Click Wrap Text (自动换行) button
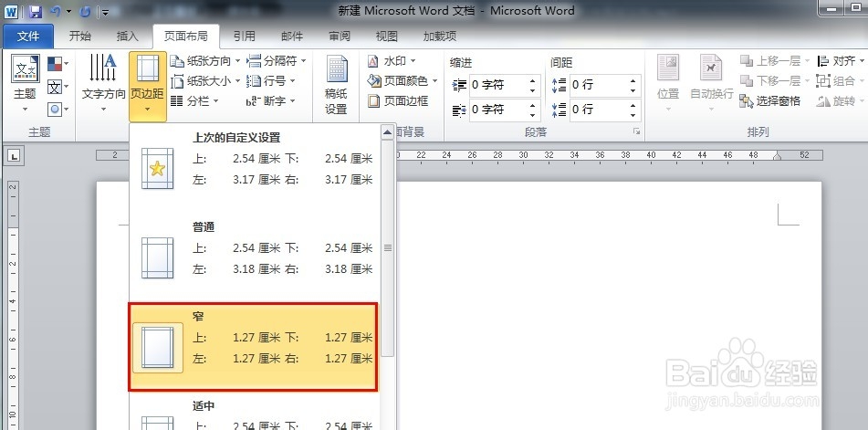 coord(711,84)
